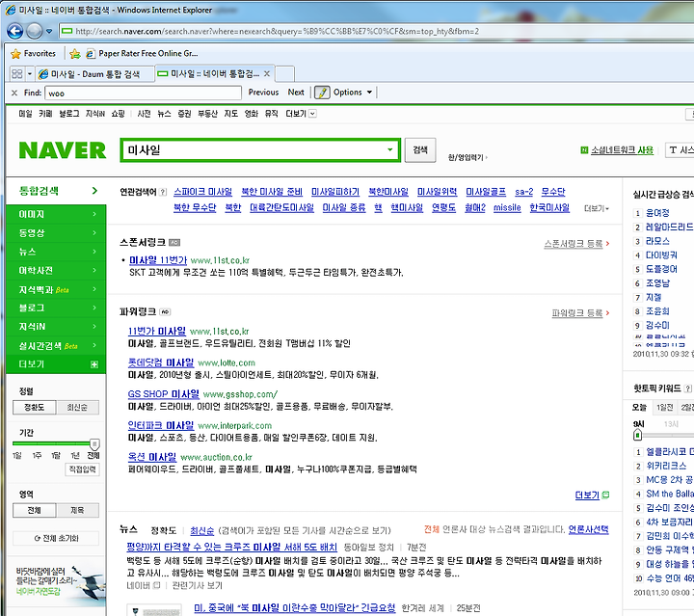Click the browser Forward arrow button

coord(35,31)
